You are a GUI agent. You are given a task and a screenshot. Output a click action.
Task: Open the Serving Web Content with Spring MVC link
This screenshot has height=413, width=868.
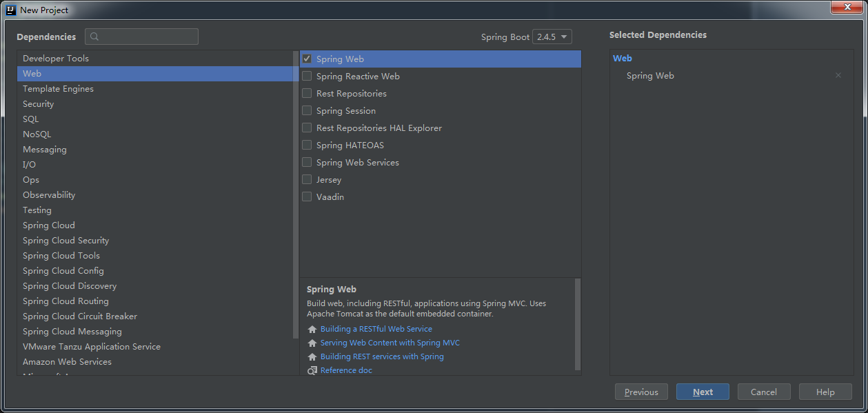click(390, 343)
